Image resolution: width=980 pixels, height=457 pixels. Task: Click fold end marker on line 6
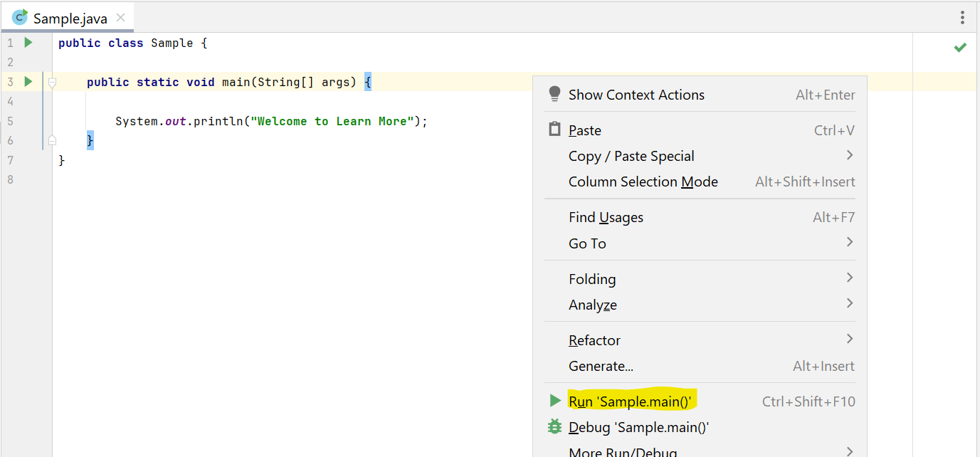pyautogui.click(x=52, y=140)
